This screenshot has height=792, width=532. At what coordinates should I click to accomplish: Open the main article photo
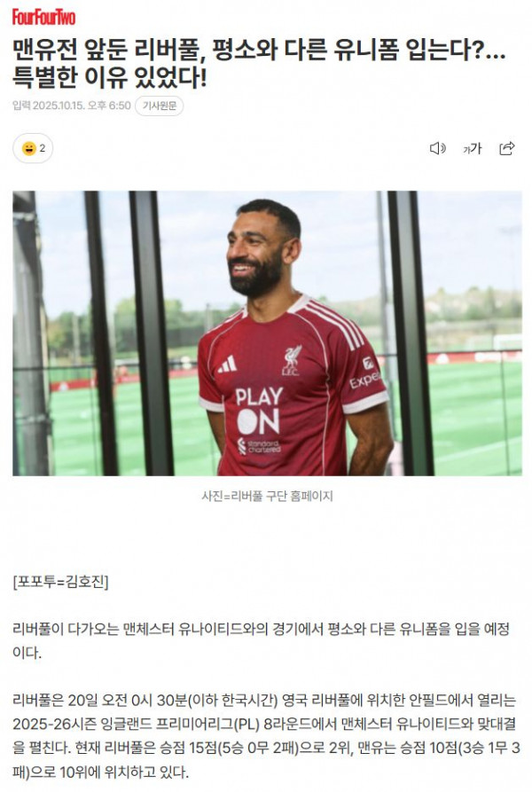(267, 333)
